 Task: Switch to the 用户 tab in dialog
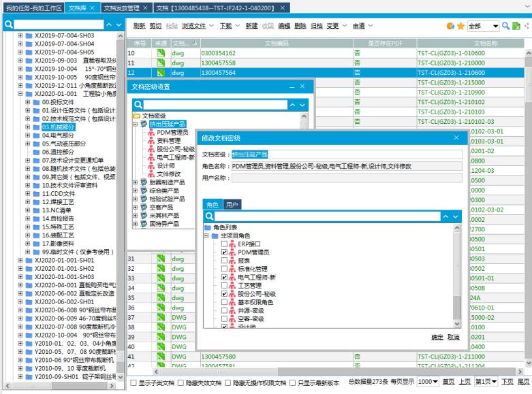click(232, 204)
